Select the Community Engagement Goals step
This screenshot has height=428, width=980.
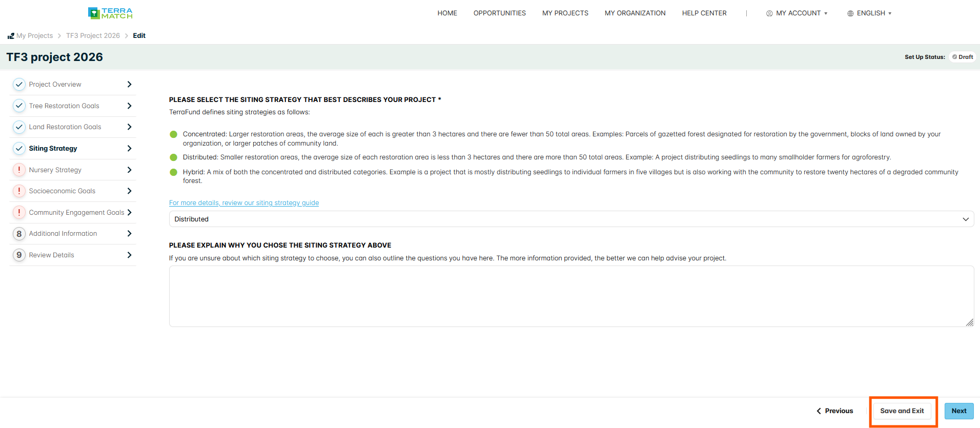(76, 212)
